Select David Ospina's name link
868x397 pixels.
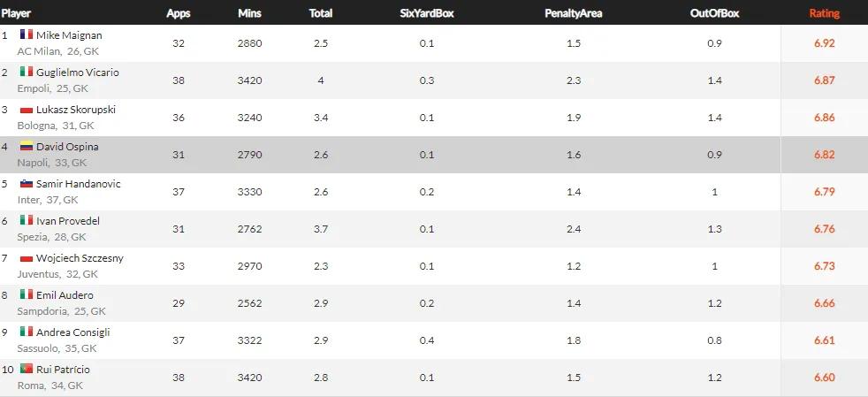click(67, 147)
